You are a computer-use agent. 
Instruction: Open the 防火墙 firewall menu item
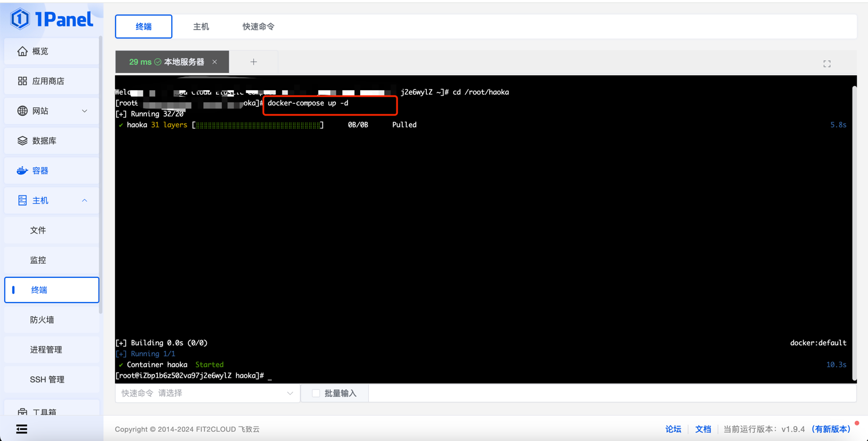point(42,320)
